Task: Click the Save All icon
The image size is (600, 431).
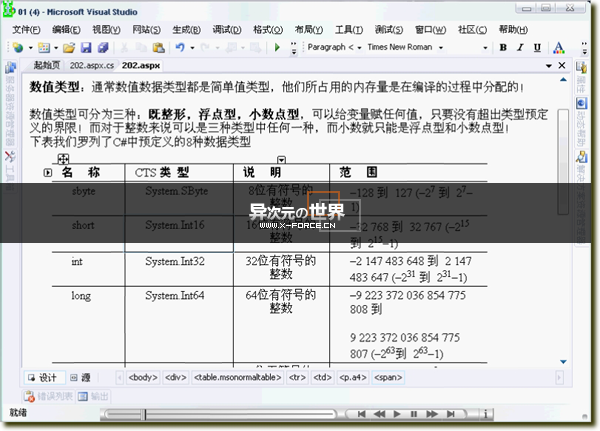Action: click(103, 47)
